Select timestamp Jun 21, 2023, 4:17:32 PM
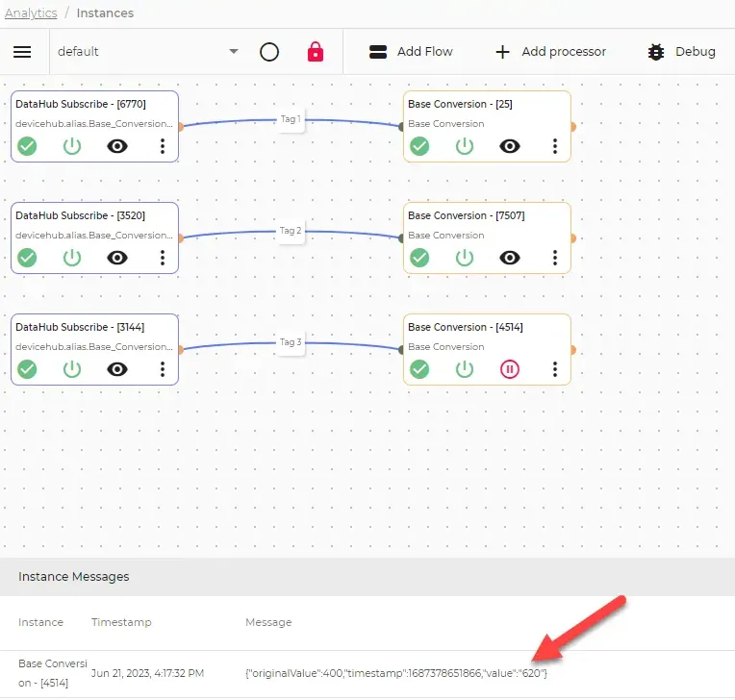 tap(147, 673)
